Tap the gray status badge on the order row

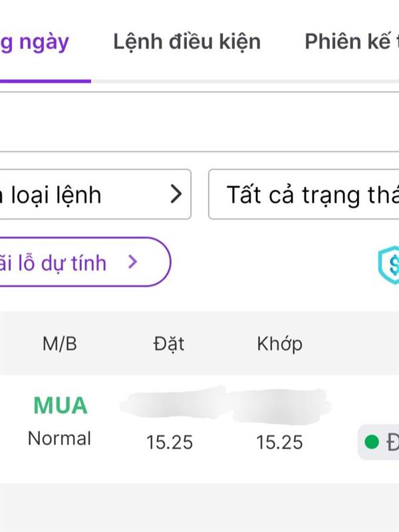pos(379,442)
